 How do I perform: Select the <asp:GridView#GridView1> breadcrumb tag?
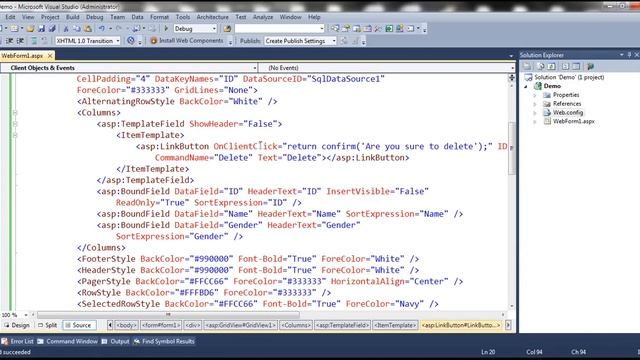pyautogui.click(x=240, y=325)
